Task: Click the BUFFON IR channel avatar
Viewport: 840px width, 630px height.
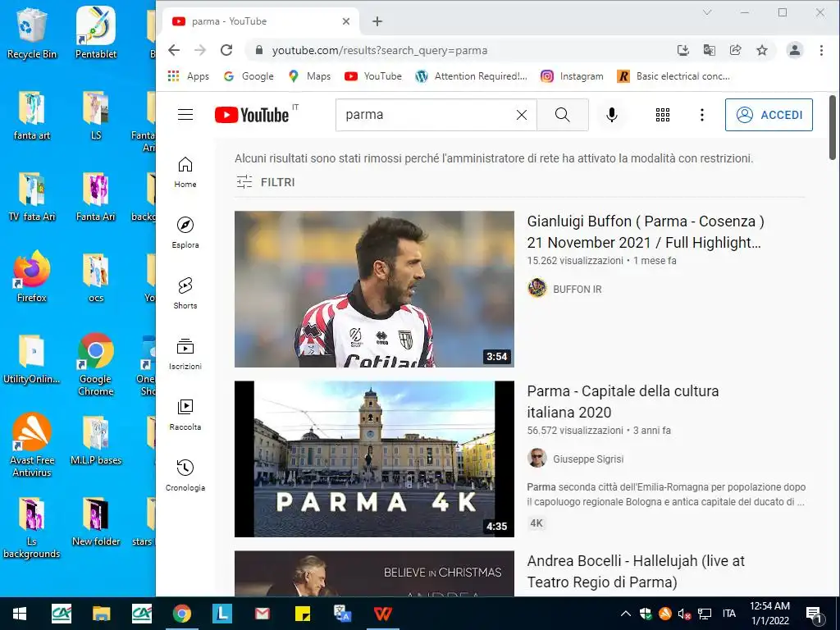Action: [536, 288]
